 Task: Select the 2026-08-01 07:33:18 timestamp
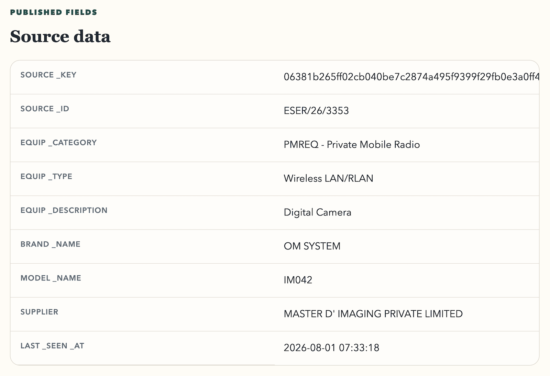pos(331,348)
